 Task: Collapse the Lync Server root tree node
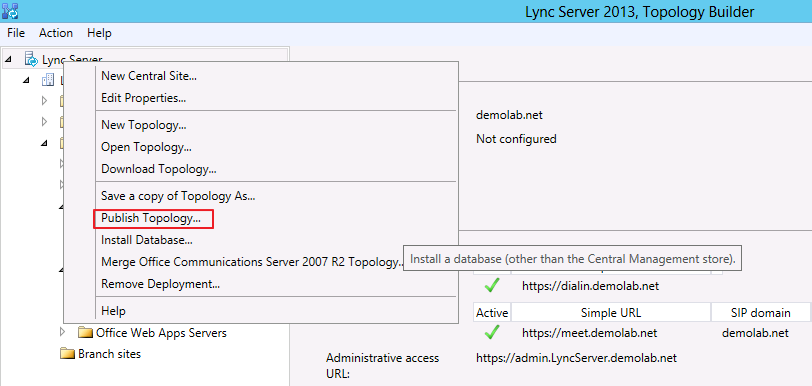[x=8, y=60]
